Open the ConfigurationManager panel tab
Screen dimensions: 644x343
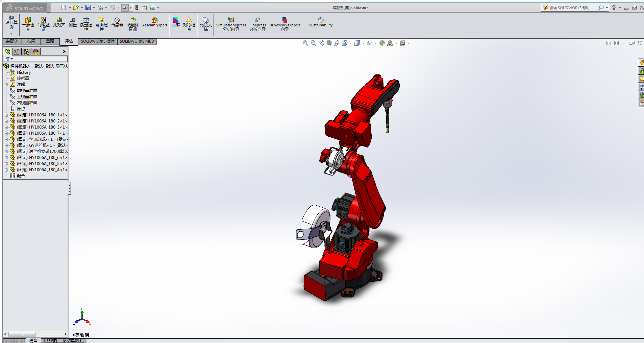tap(26, 52)
